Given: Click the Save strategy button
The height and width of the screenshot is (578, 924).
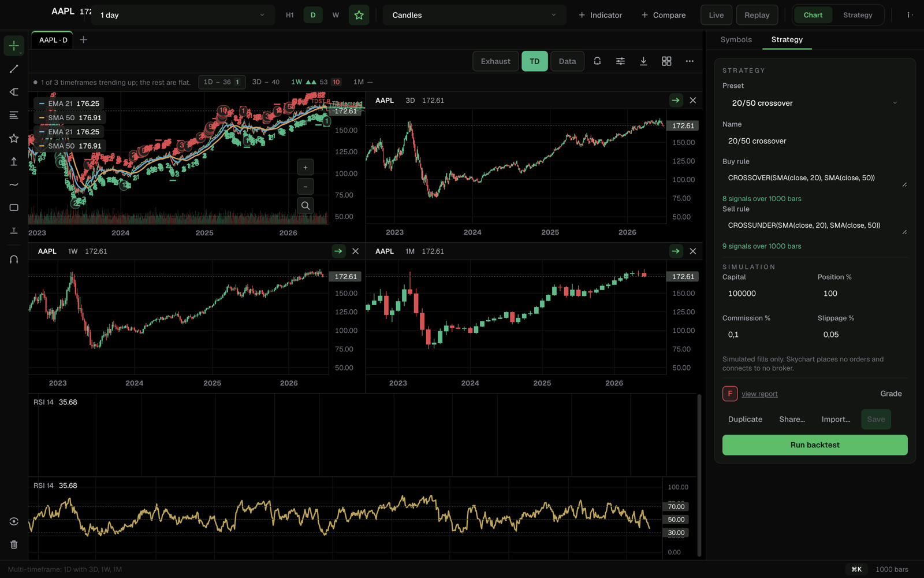Looking at the screenshot, I should [876, 420].
